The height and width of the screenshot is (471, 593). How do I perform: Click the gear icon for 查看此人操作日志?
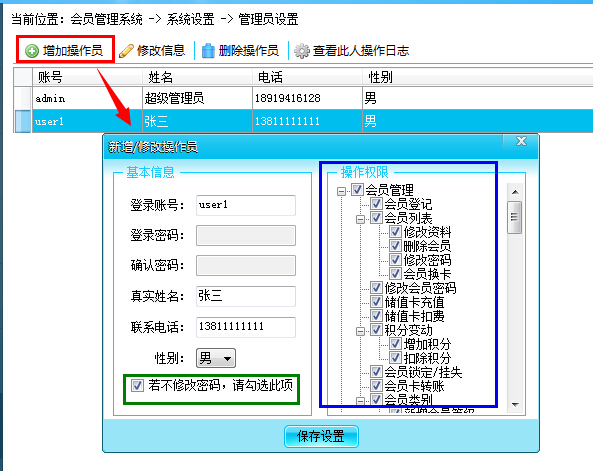tap(302, 51)
